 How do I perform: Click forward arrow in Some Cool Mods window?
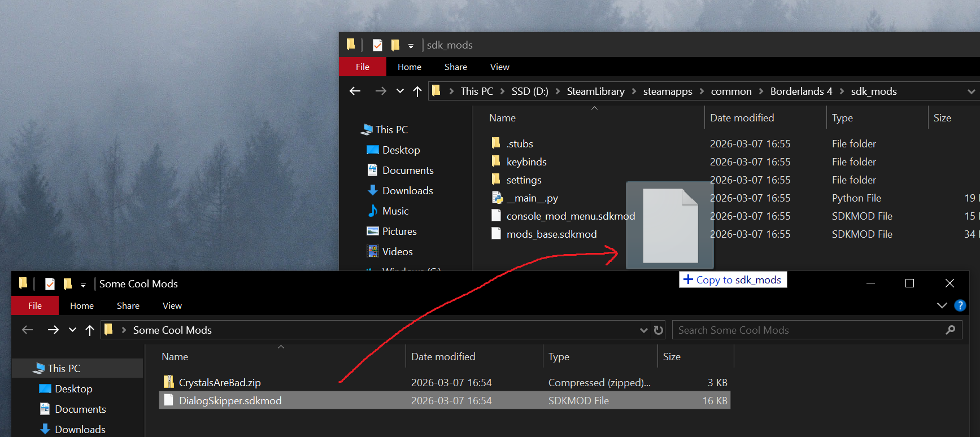pyautogui.click(x=53, y=330)
